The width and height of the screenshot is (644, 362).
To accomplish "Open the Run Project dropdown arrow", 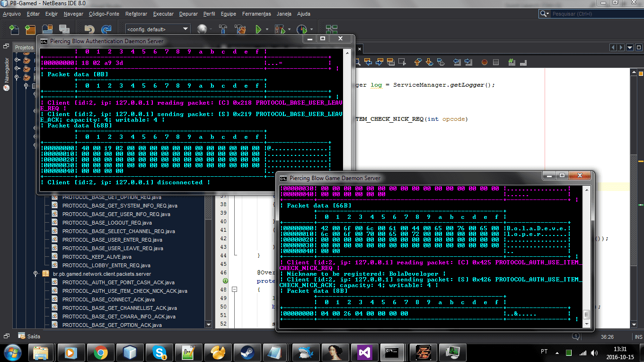I will point(267,29).
